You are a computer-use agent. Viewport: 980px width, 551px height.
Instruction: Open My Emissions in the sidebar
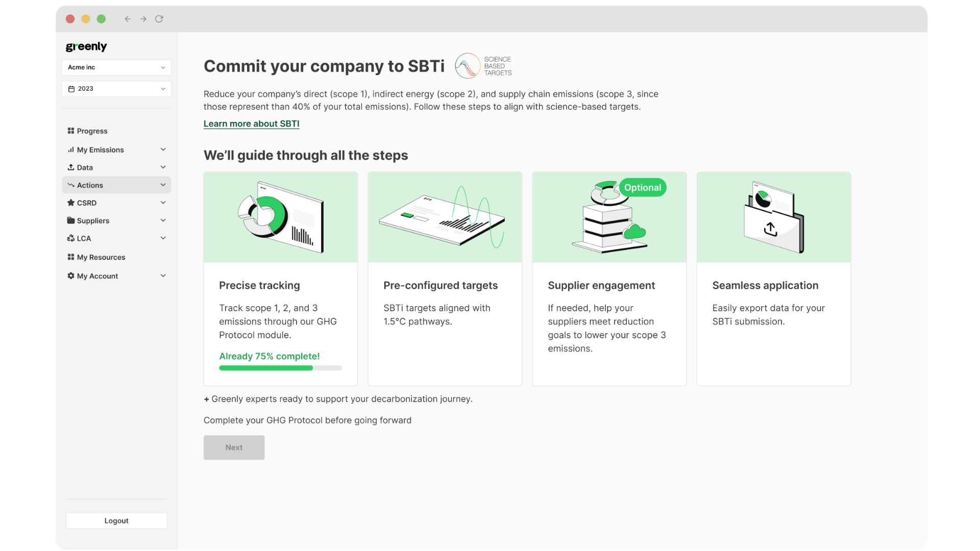pos(116,149)
